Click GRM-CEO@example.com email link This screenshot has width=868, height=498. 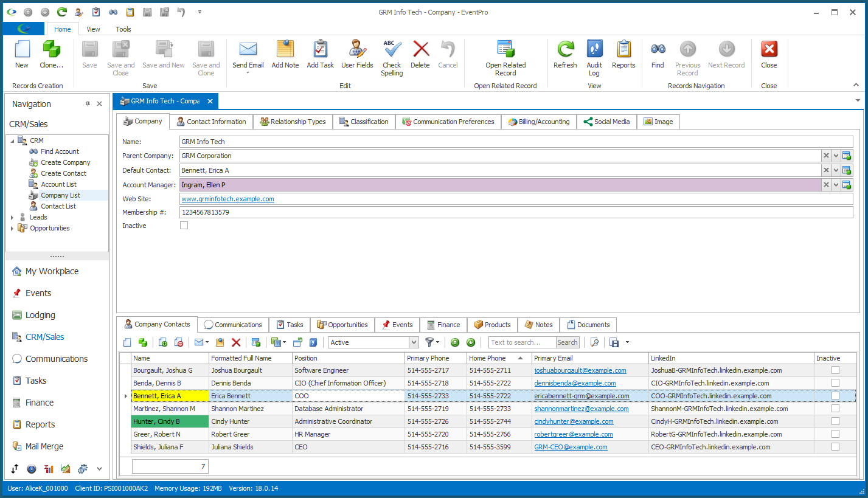coord(571,447)
